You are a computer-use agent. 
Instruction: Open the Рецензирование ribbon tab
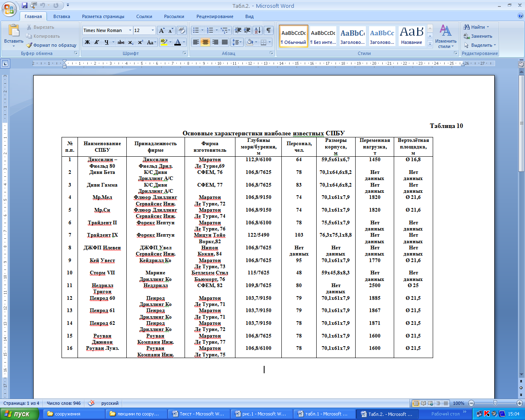pyautogui.click(x=215, y=16)
